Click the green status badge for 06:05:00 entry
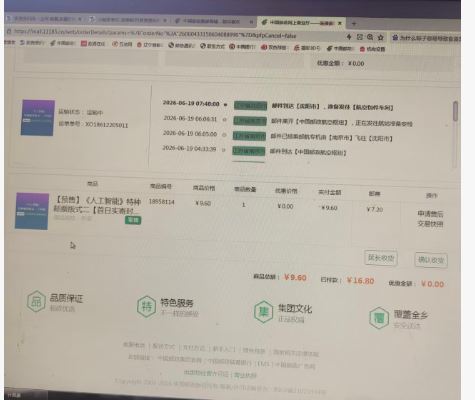Screen dimensions: 475x400 [249, 136]
